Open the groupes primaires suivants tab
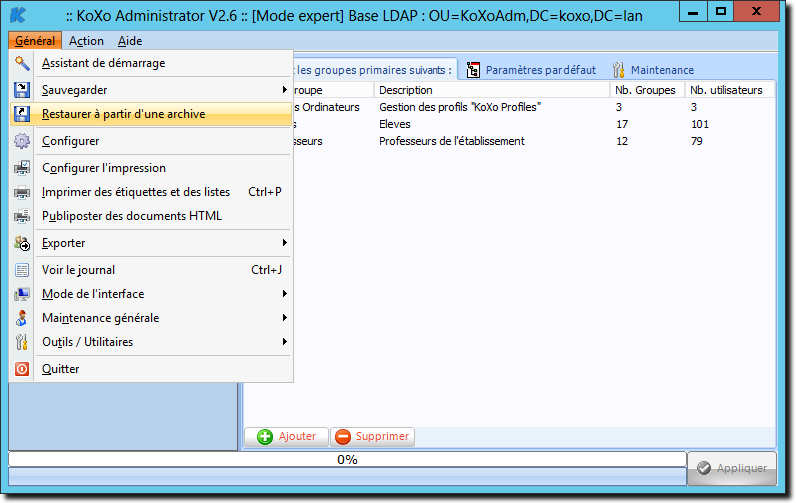Viewport: 796px width, 503px height. tap(374, 70)
